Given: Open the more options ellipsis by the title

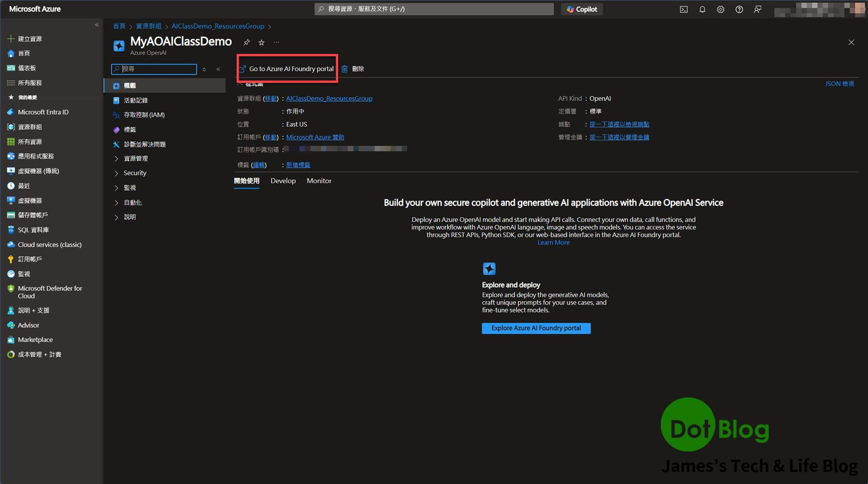Looking at the screenshot, I should coord(276,42).
